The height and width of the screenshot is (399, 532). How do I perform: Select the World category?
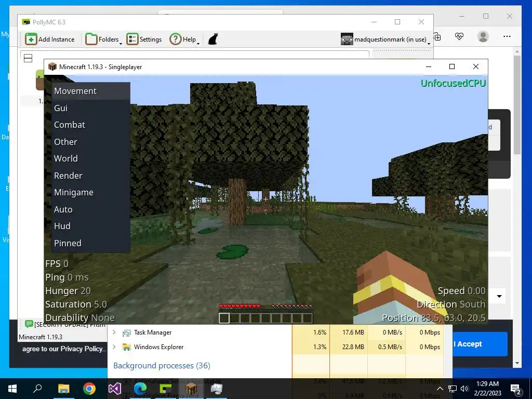[90, 158]
